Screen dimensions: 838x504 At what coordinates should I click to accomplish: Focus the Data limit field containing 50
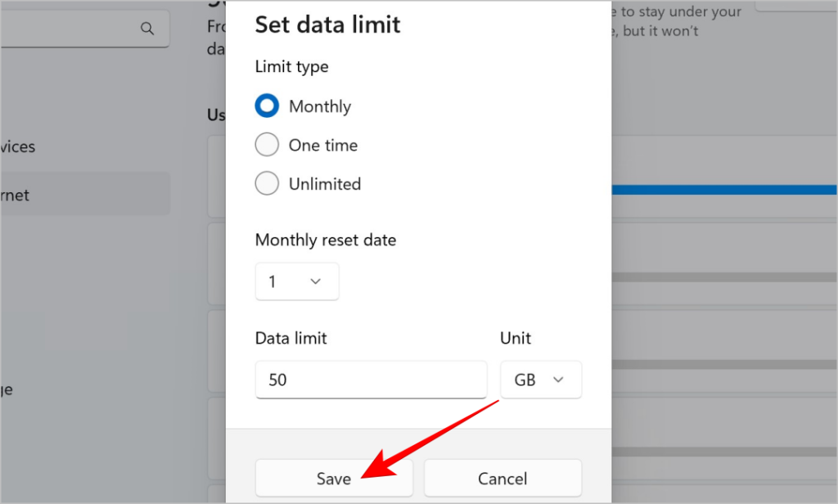pyautogui.click(x=371, y=380)
